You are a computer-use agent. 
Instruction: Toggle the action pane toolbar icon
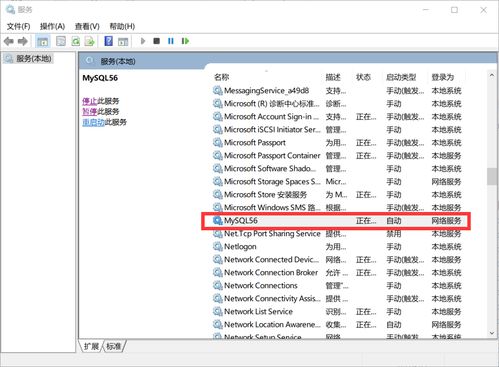click(x=123, y=42)
